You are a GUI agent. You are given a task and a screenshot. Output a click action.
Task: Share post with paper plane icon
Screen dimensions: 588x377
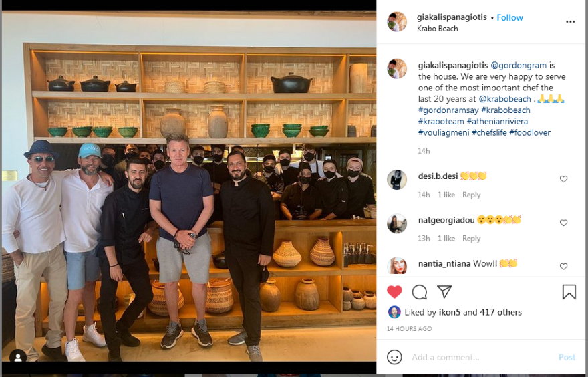click(444, 291)
